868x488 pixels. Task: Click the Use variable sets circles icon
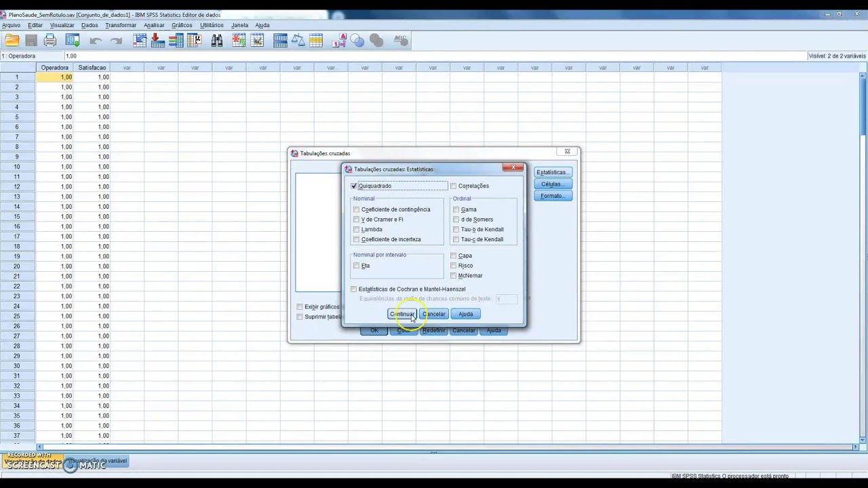pyautogui.click(x=357, y=41)
